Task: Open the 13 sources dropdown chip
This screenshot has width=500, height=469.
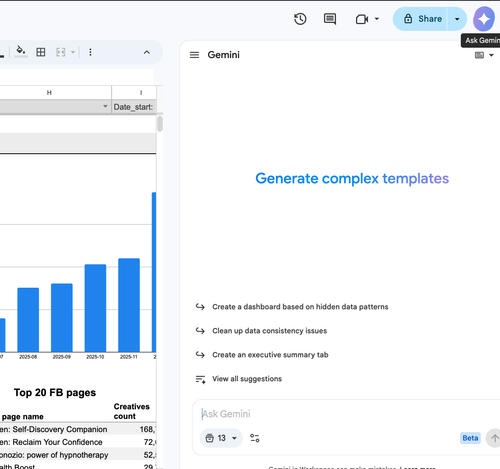Action: pos(221,438)
